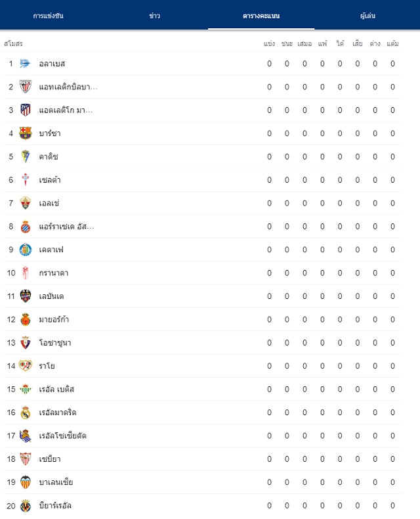
Task: Open the กรานาดา team link
Action: point(54,273)
